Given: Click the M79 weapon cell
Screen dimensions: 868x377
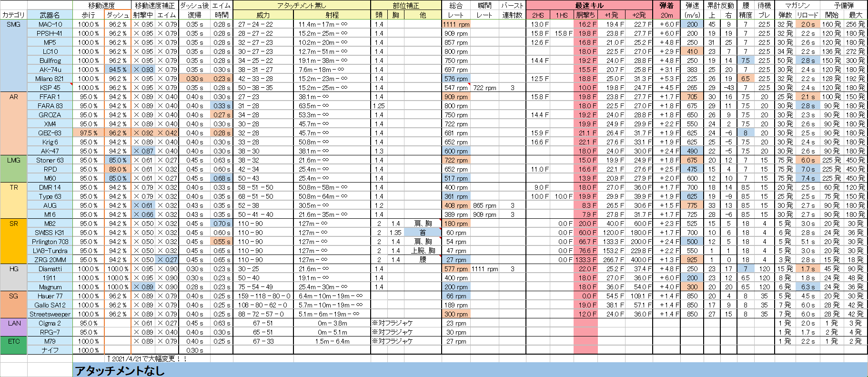Looking at the screenshot, I should click(x=50, y=341).
